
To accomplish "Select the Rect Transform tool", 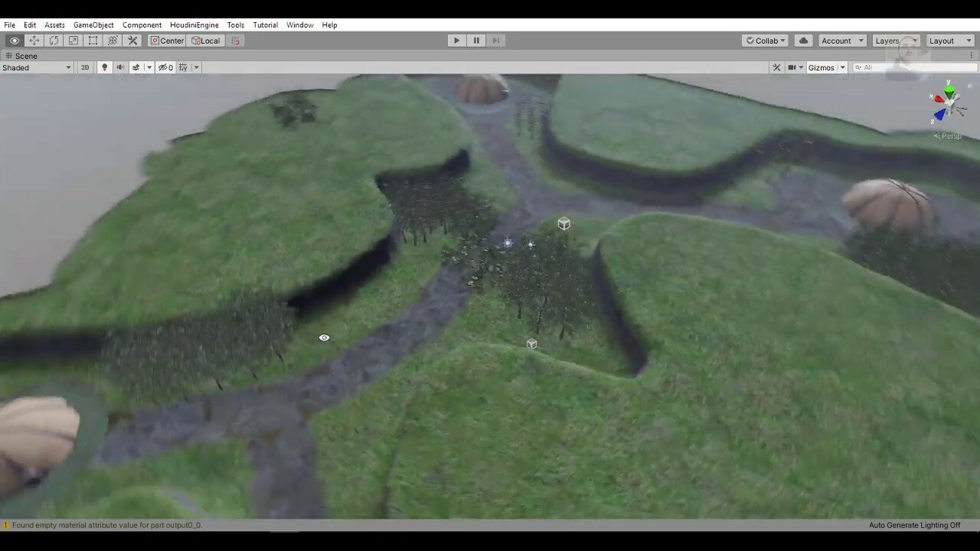I will pos(93,41).
